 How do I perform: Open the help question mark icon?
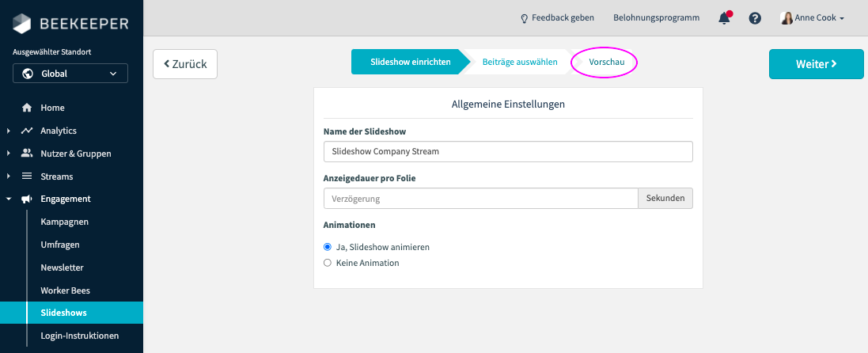(x=755, y=18)
